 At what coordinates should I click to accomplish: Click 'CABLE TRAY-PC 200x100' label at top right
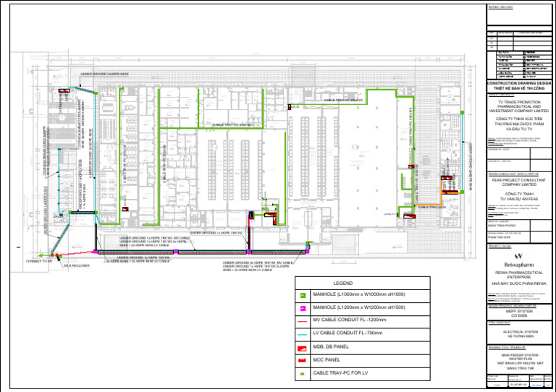(343, 101)
